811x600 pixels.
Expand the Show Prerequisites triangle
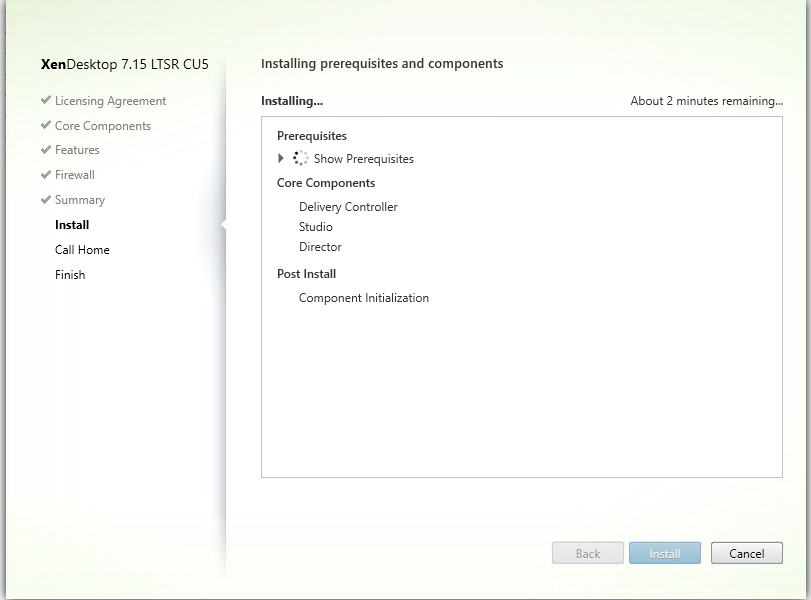[281, 158]
